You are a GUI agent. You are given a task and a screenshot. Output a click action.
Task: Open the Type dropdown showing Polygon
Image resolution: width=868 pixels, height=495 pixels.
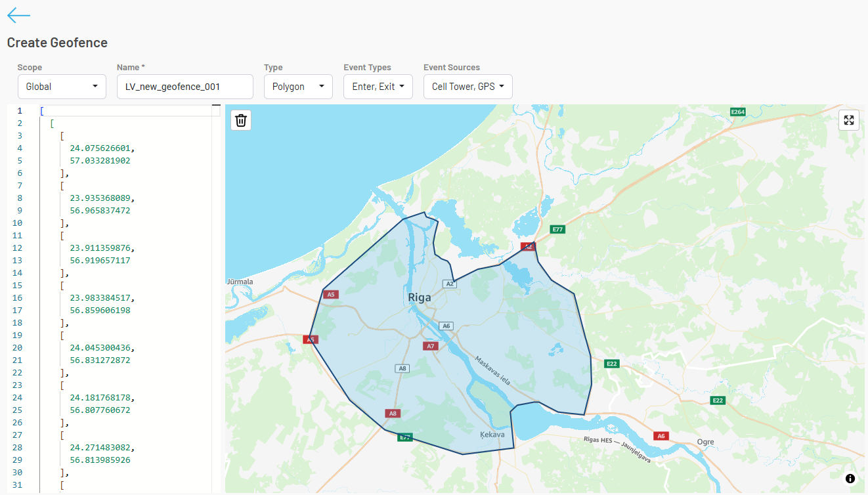coord(298,87)
